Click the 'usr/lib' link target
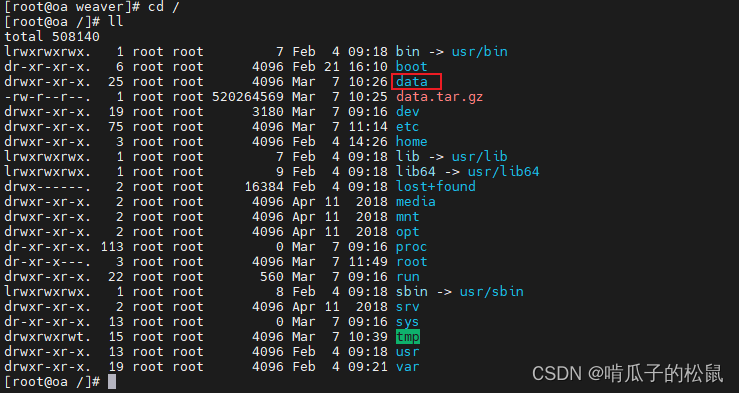This screenshot has height=393, width=739. [479, 156]
